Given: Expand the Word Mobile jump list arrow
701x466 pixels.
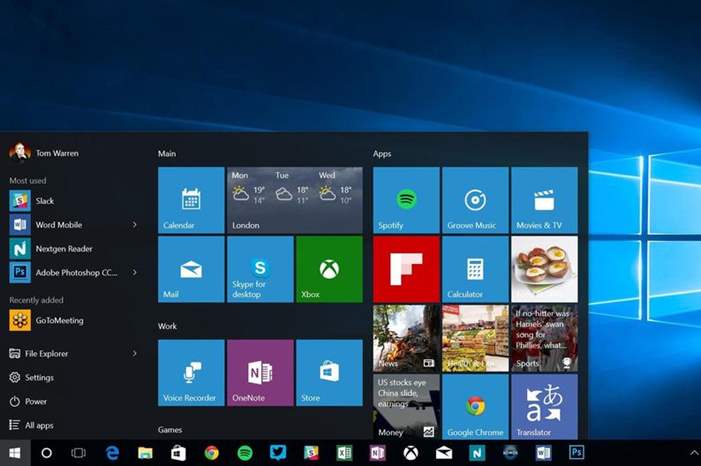Looking at the screenshot, I should coord(135,225).
